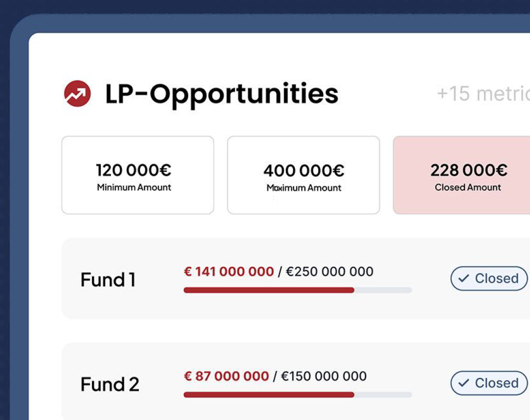Image resolution: width=530 pixels, height=420 pixels.
Task: Click the 400 000€ value
Action: (304, 170)
